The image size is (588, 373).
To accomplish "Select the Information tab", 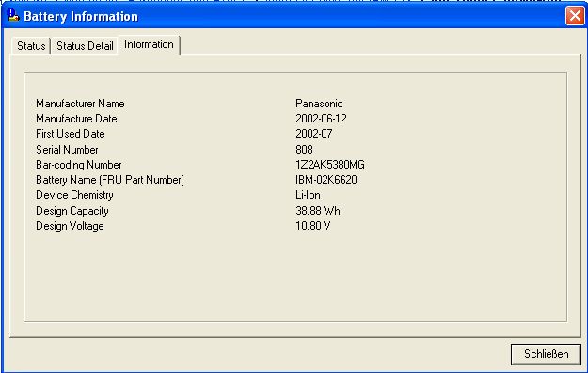I will pyautogui.click(x=149, y=44).
